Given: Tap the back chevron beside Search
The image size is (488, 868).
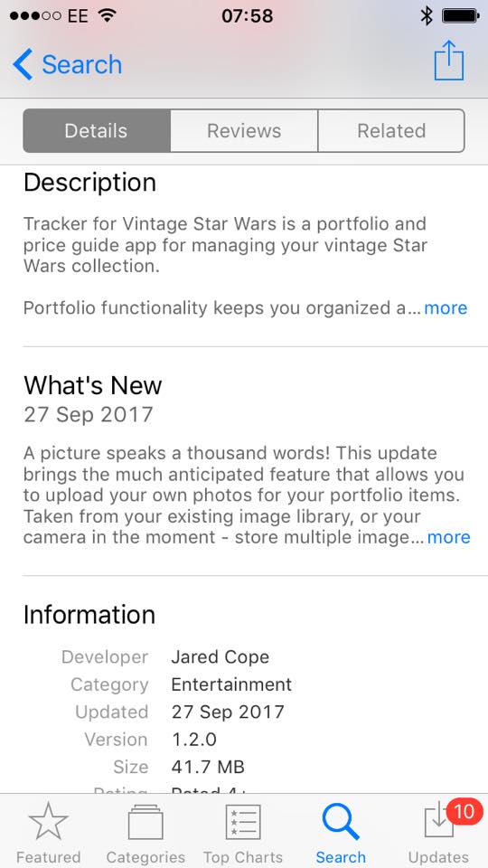Looking at the screenshot, I should click(23, 64).
